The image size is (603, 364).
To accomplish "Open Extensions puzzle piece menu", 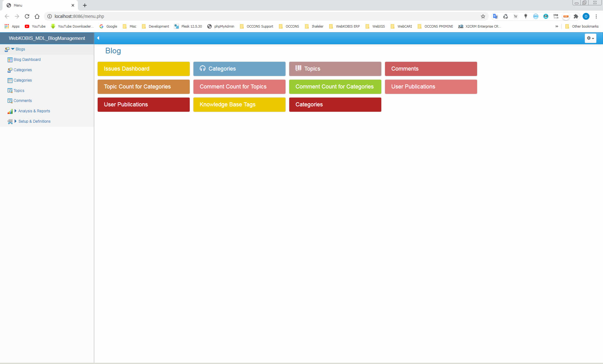I will tap(576, 16).
